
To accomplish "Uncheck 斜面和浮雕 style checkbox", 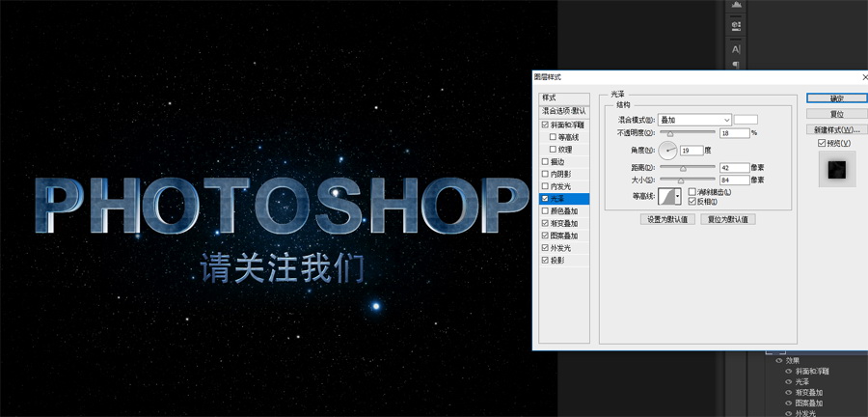I will (x=545, y=125).
